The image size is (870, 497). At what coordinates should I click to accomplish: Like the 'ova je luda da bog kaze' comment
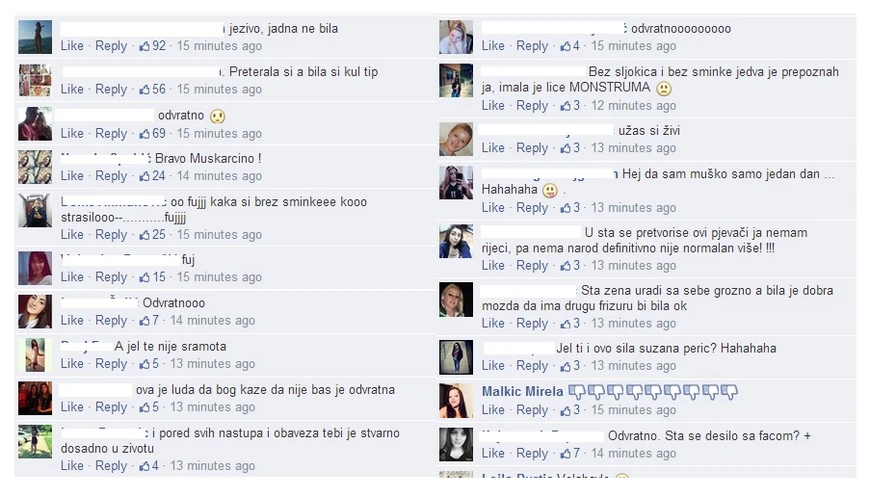coord(72,407)
